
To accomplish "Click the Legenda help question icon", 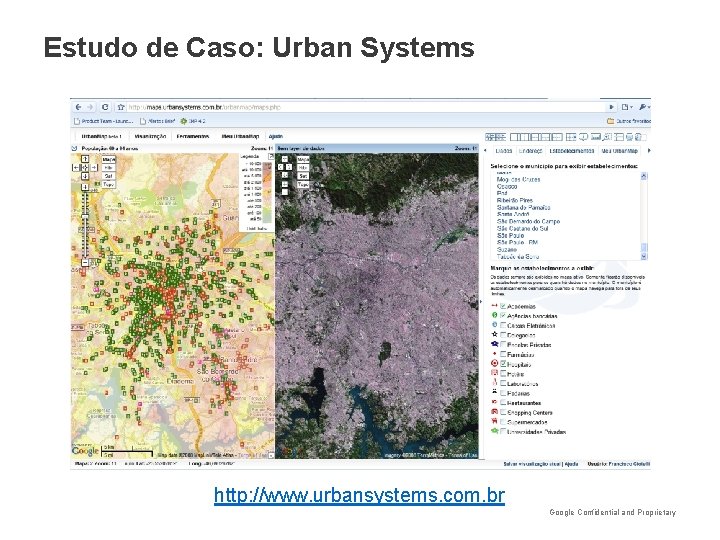I will point(271,157).
